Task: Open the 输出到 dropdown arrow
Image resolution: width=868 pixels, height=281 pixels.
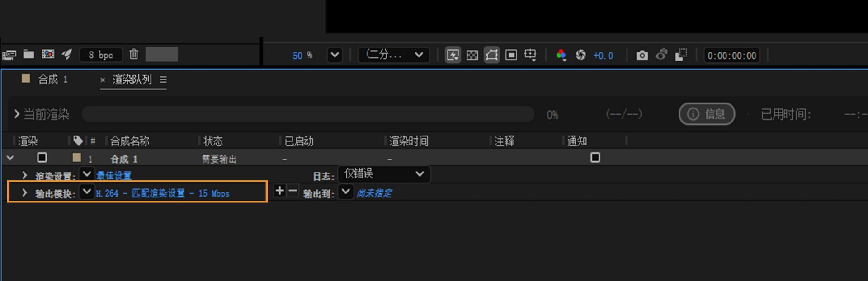Action: [x=346, y=192]
